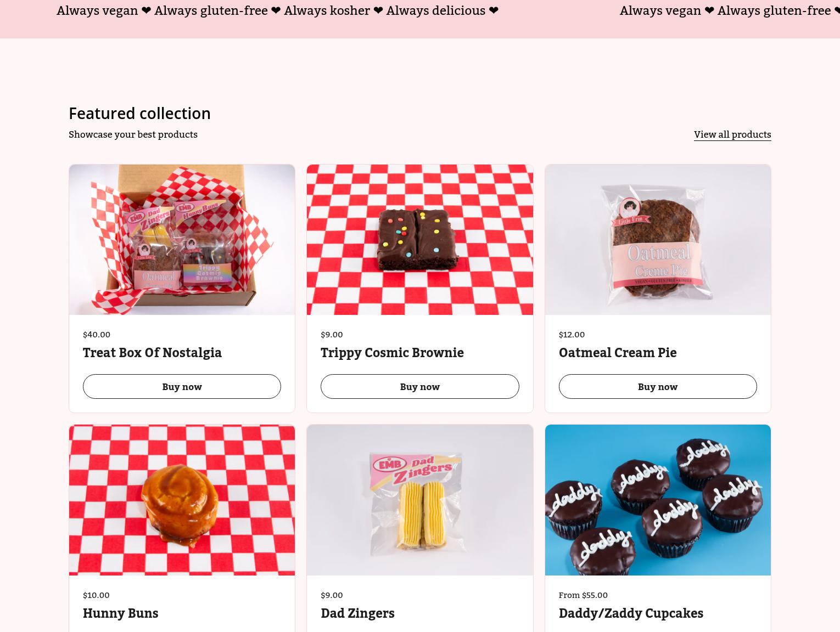
Task: Select the Dad Zingers title link
Action: pos(357,613)
